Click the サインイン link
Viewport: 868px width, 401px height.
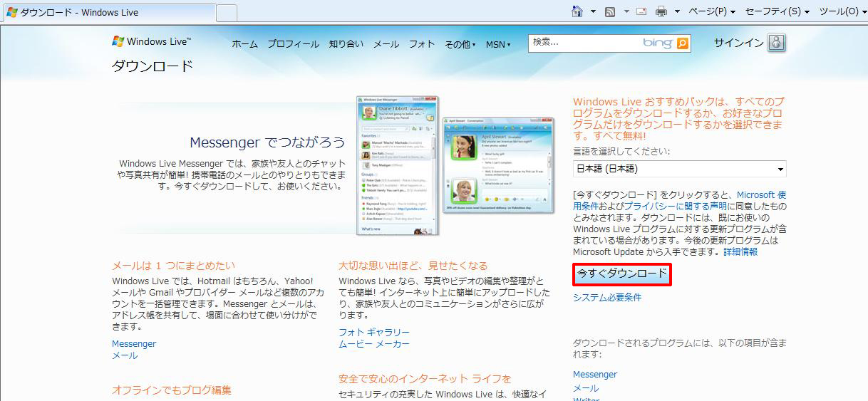click(x=738, y=43)
